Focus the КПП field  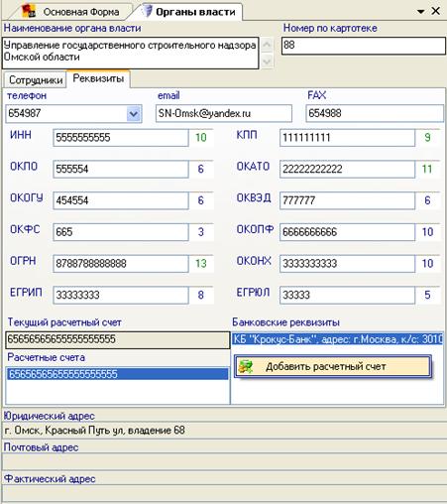[347, 138]
